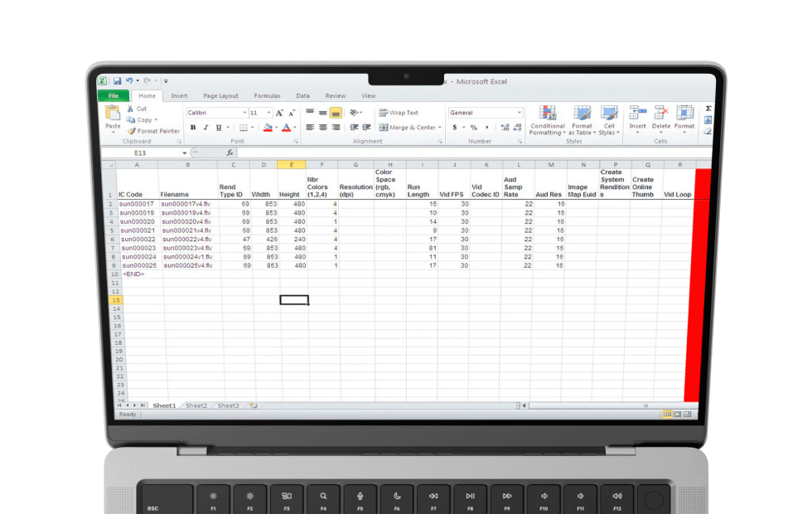Toggle Wrap Text on selected cell
The width and height of the screenshot is (812, 514).
tap(399, 113)
